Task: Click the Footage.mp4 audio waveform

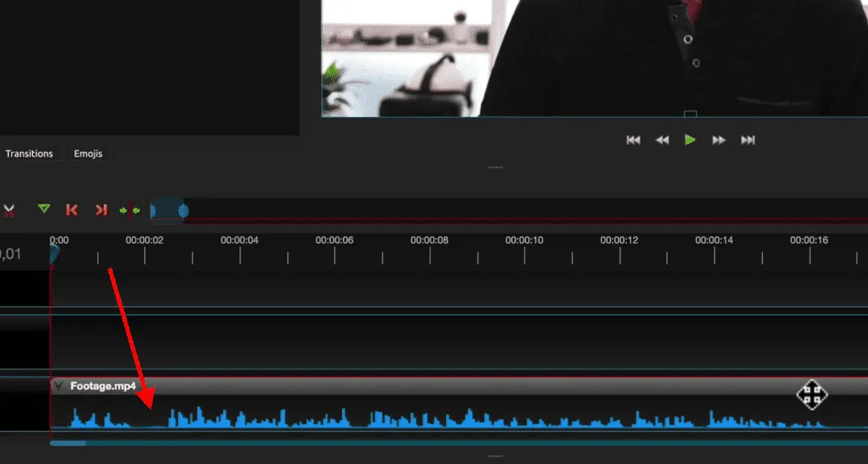Action: point(434,418)
